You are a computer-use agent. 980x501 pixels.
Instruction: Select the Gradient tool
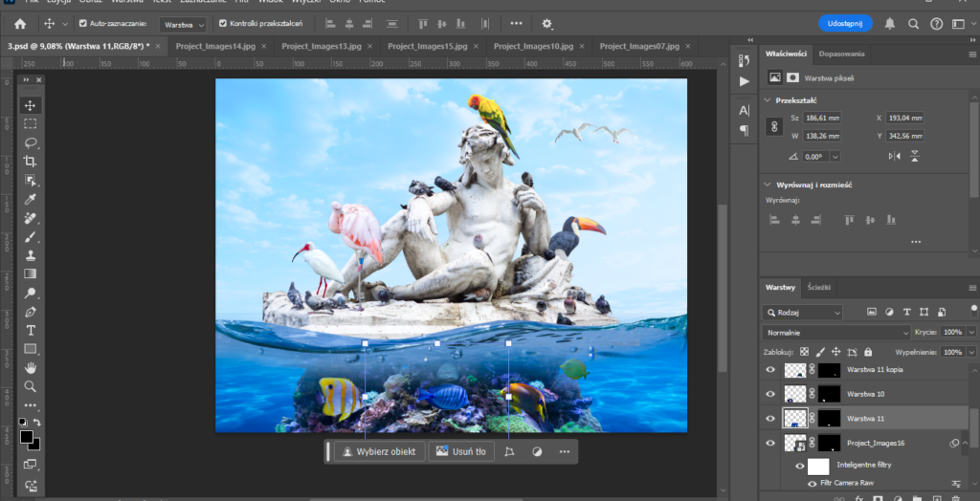pos(30,273)
